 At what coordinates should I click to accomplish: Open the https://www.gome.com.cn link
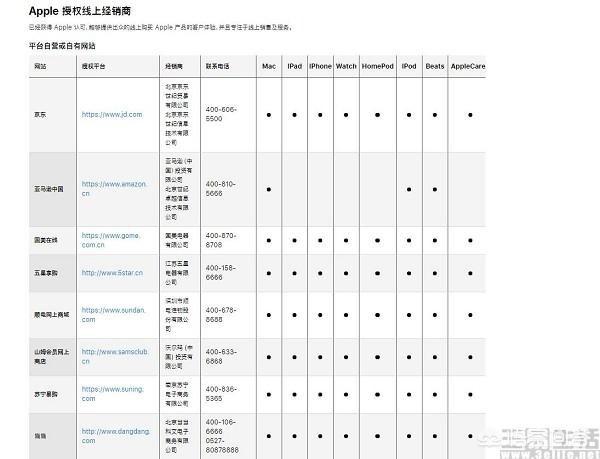tap(111, 240)
